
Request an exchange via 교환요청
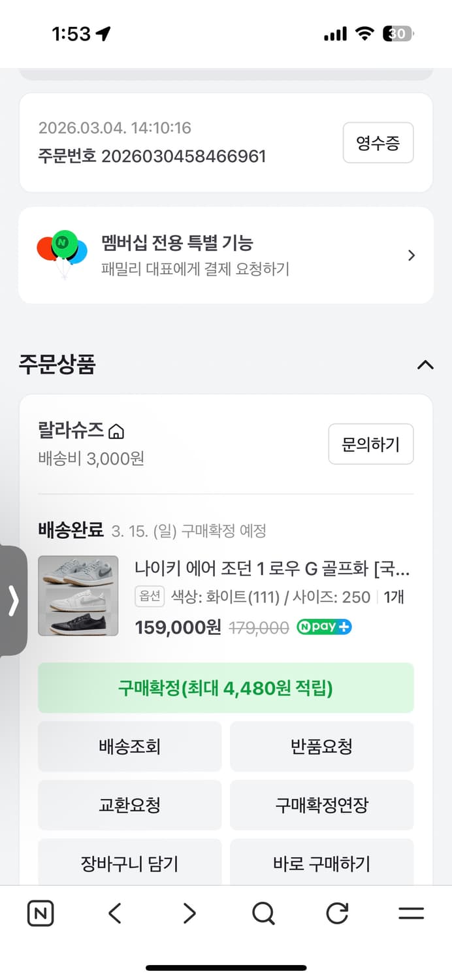click(130, 805)
